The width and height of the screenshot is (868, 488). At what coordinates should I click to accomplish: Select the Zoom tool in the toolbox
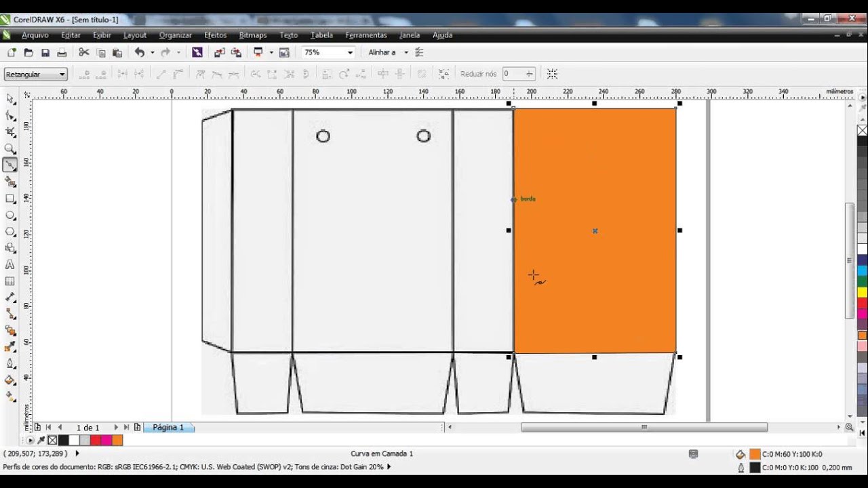(x=10, y=148)
